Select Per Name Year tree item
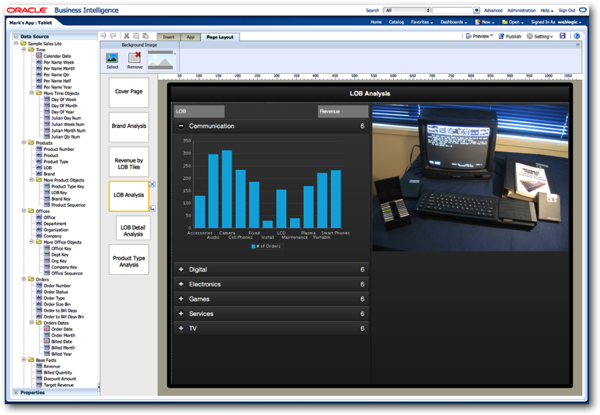The width and height of the screenshot is (600, 415). (57, 87)
